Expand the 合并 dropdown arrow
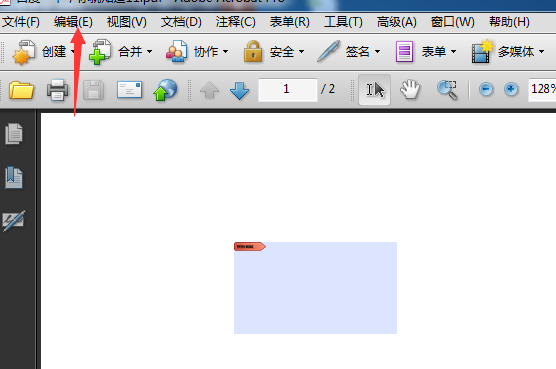The width and height of the screenshot is (556, 369). [150, 52]
